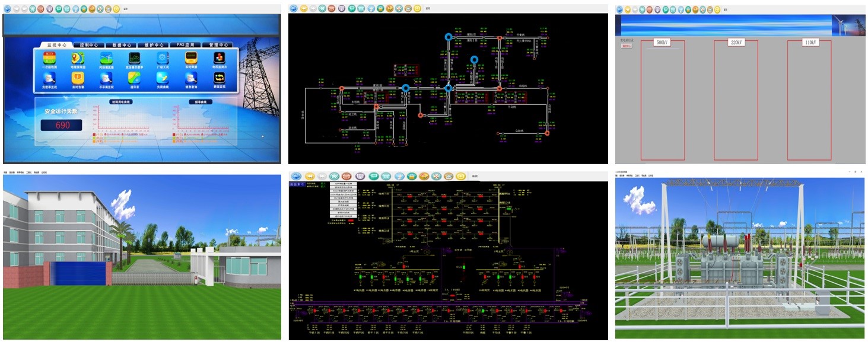
Task: Open the 地理接线图 map icon
Action: coord(77,59)
